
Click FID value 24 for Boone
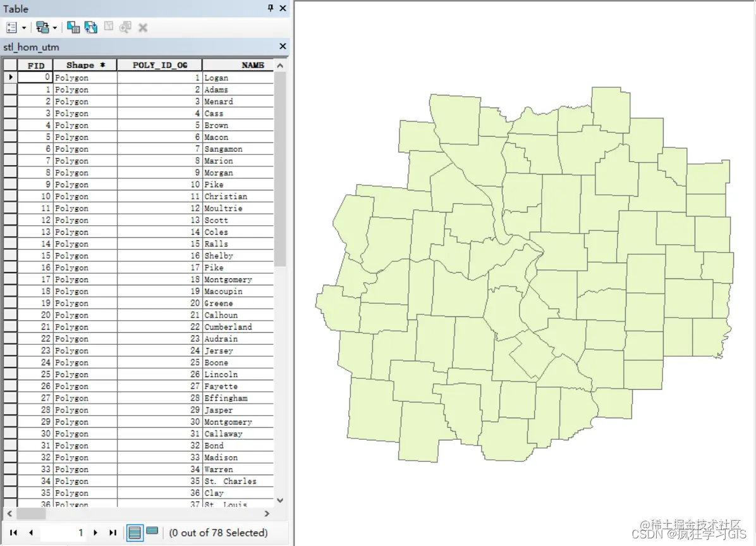coord(35,363)
